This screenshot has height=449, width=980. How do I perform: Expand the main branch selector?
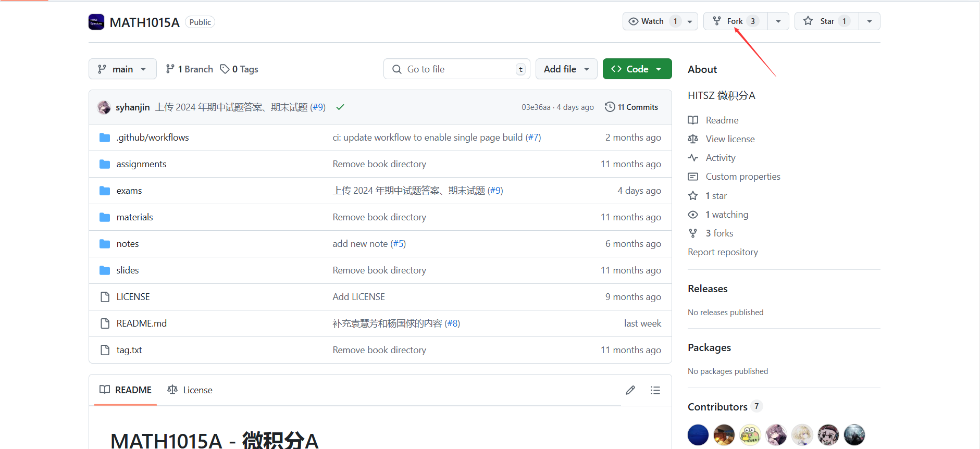122,69
